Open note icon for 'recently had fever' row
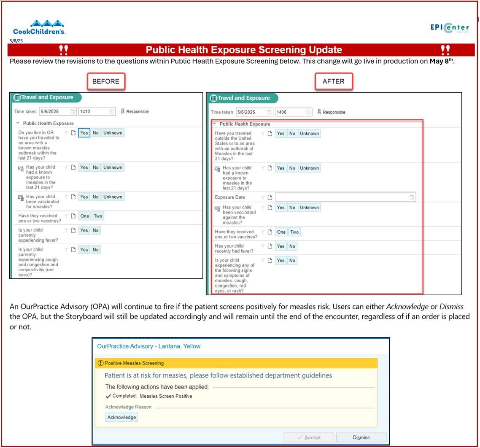This screenshot has height=448, width=480. [270, 246]
